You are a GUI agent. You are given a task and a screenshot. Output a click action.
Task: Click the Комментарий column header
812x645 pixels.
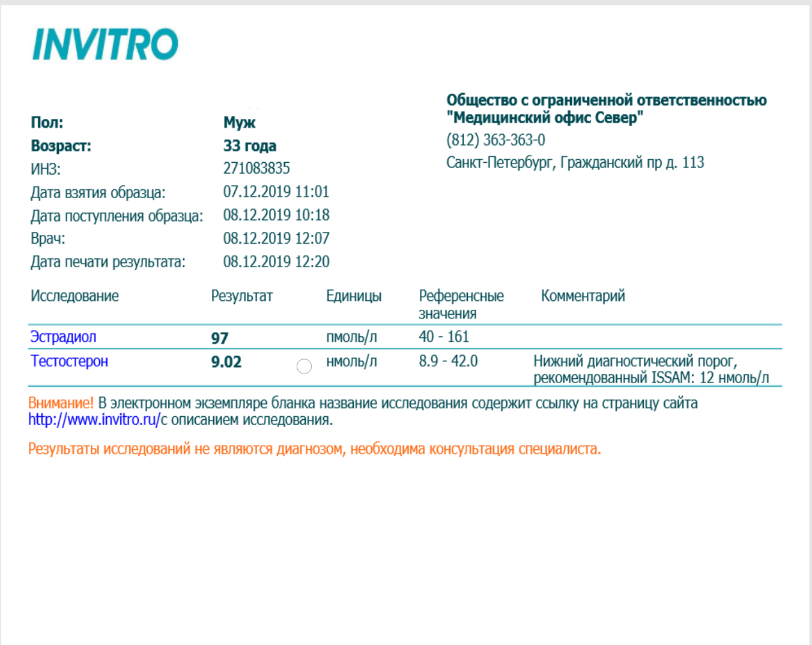(583, 296)
